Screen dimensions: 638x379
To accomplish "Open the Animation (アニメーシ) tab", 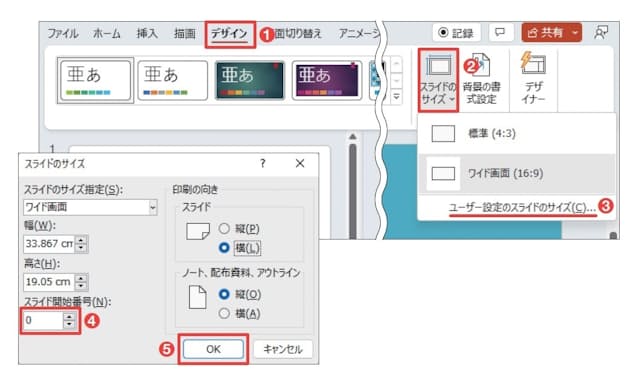I will click(x=358, y=33).
